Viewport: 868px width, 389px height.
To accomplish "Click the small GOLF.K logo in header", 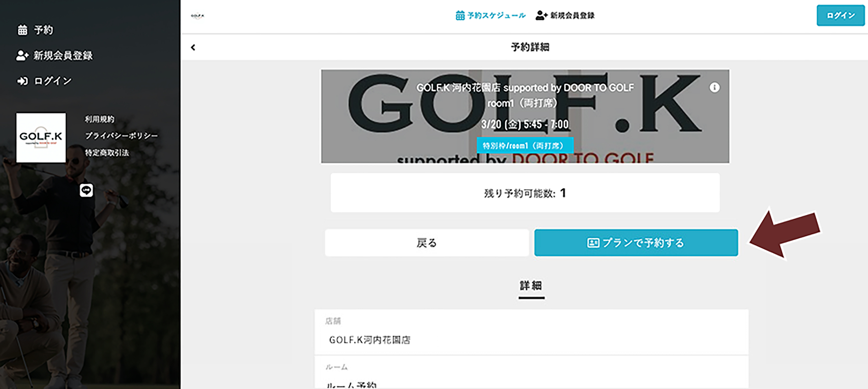I will pyautogui.click(x=197, y=16).
